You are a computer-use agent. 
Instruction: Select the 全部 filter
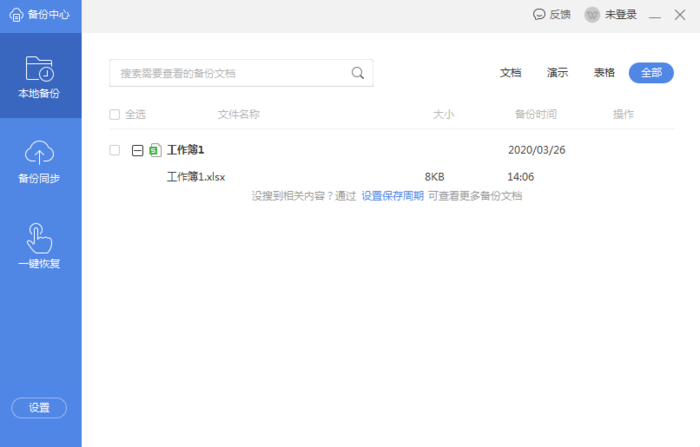pos(651,73)
